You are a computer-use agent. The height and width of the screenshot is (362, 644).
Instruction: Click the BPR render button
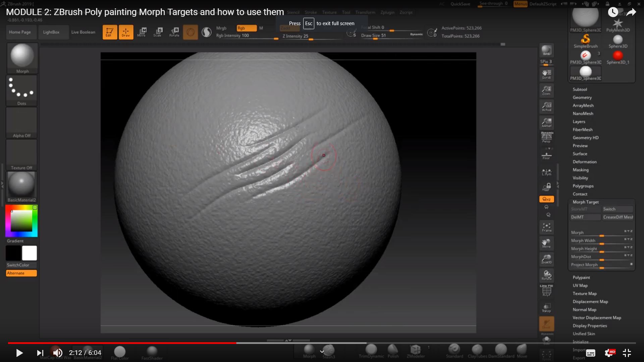point(546,50)
